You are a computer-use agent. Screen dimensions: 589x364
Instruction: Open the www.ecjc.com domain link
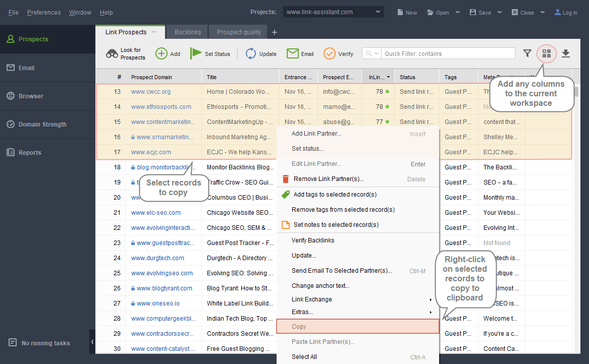click(151, 152)
